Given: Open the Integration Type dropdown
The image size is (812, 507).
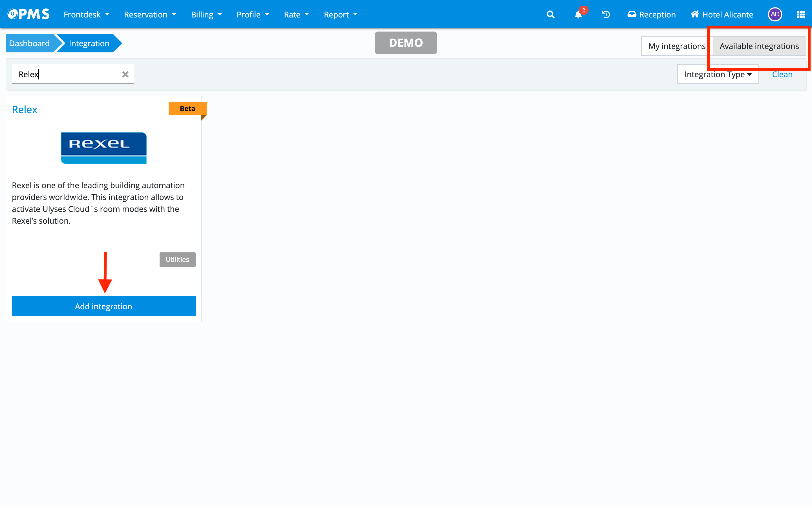Looking at the screenshot, I should pos(718,74).
